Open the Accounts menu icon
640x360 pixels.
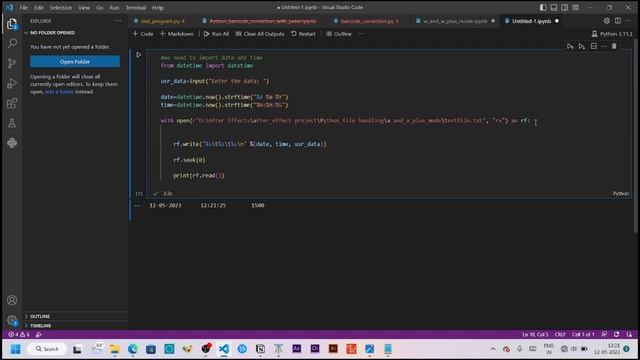(x=12, y=300)
